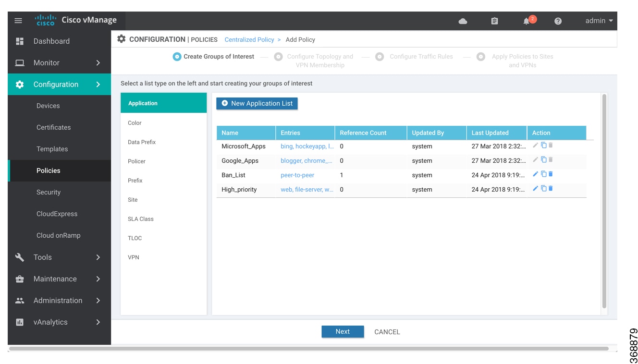Copy the Microsoft_Apps list
Viewport: 638px width, 364px height.
[543, 146]
